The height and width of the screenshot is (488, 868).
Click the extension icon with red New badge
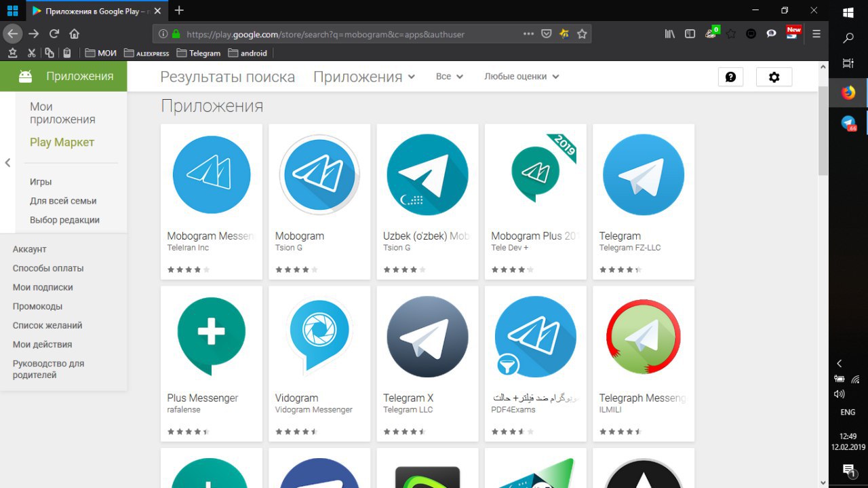793,33
